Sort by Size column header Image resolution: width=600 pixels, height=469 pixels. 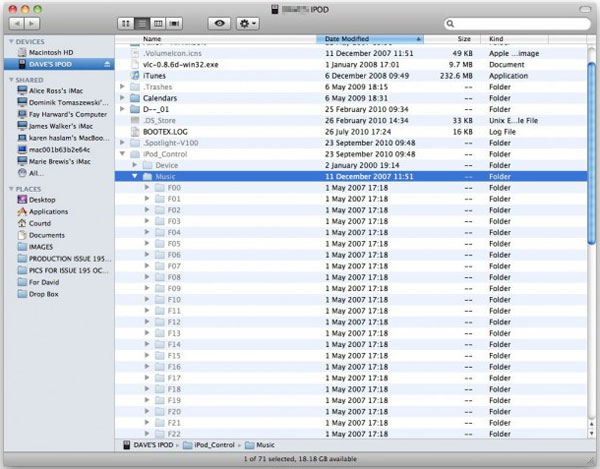point(451,39)
